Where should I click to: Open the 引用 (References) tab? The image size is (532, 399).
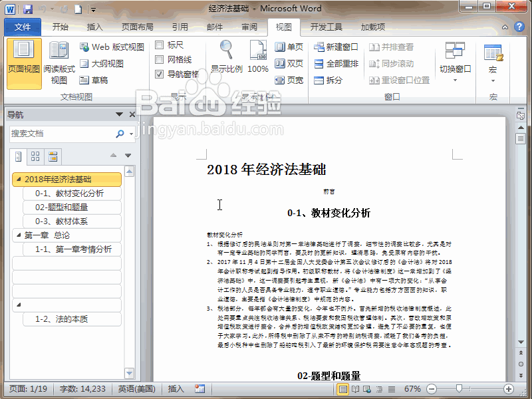pos(180,27)
